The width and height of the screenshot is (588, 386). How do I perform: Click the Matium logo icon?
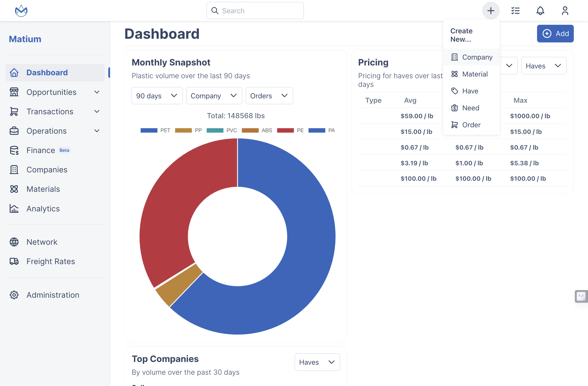pyautogui.click(x=21, y=11)
